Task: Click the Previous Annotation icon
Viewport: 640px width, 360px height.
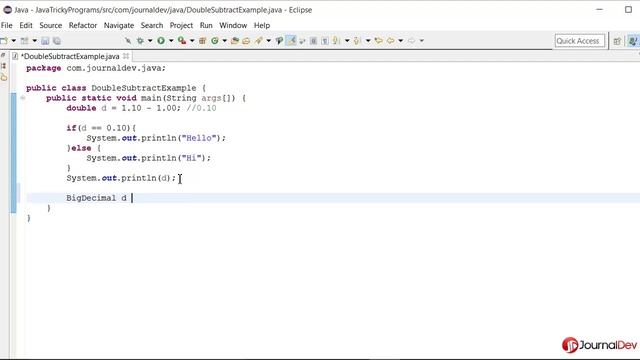Action: click(x=357, y=41)
